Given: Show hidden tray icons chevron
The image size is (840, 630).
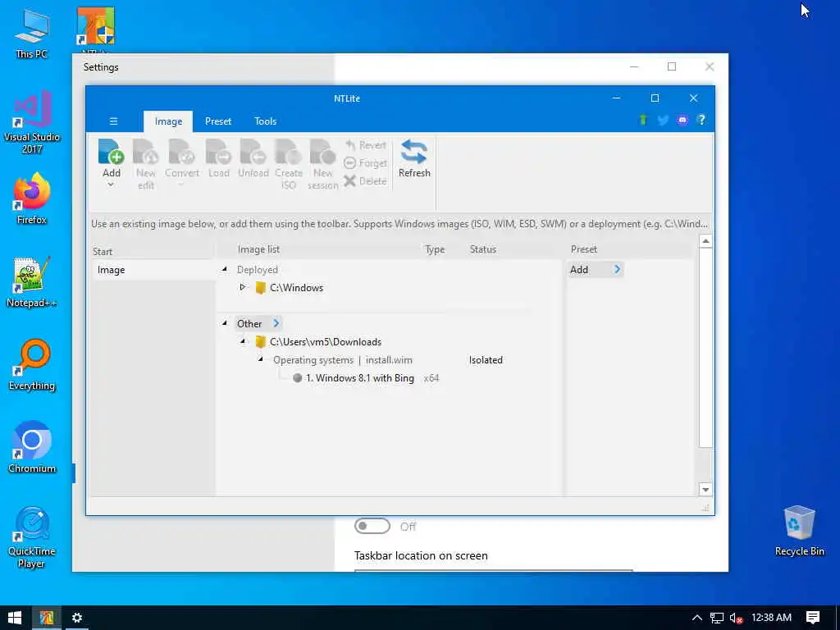Looking at the screenshot, I should 697,618.
